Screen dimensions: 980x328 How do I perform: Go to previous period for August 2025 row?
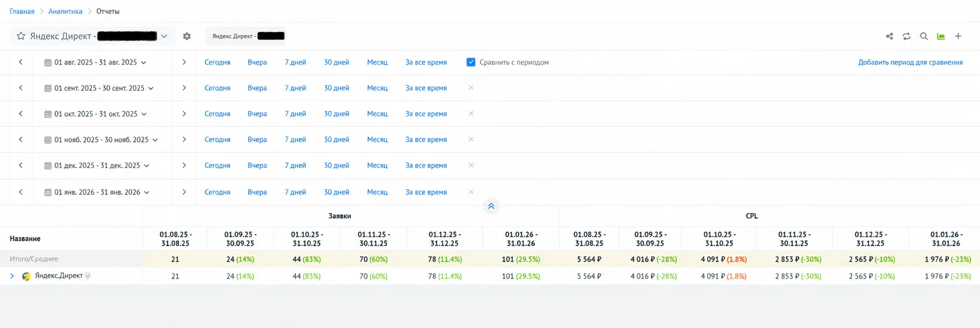coord(21,62)
